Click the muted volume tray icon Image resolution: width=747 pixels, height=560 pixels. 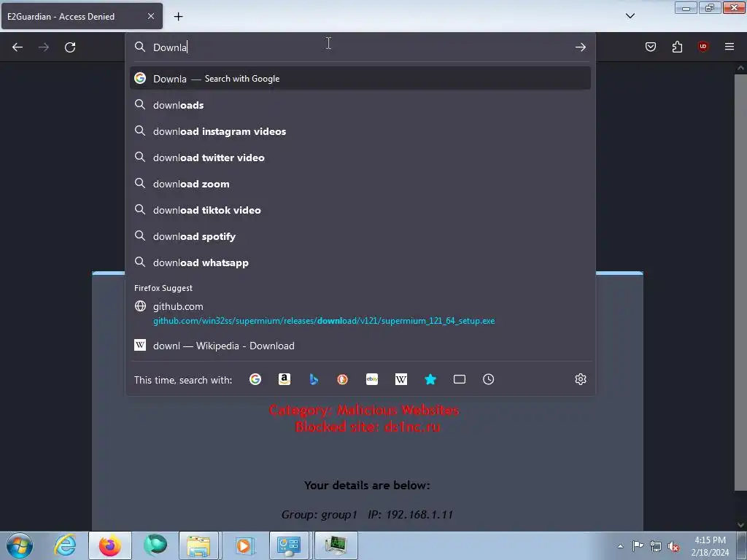pos(673,547)
